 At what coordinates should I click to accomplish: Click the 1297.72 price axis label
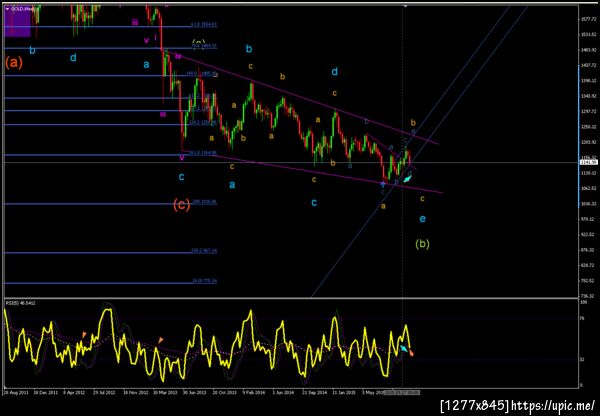589,111
